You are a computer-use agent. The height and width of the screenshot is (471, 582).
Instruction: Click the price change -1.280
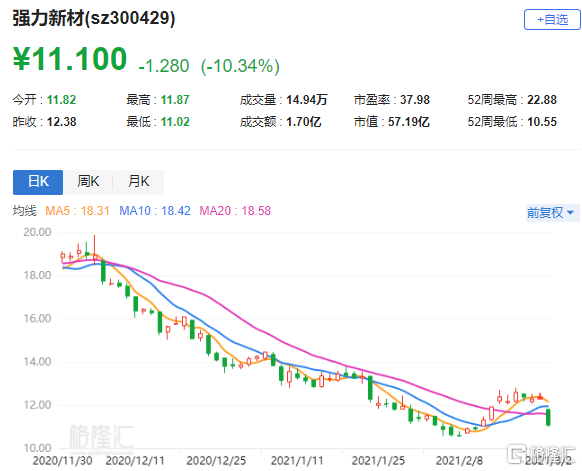164,66
